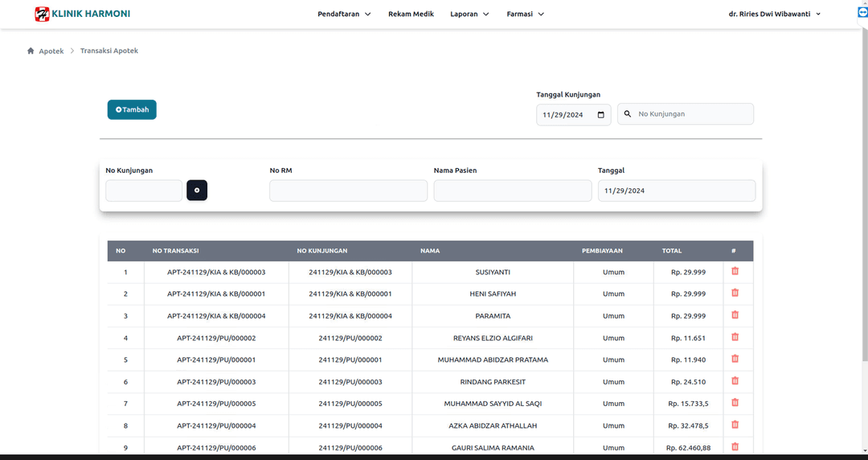868x460 pixels.
Task: Delete the RINDANG PARKESIT transaction
Action: [x=735, y=380]
